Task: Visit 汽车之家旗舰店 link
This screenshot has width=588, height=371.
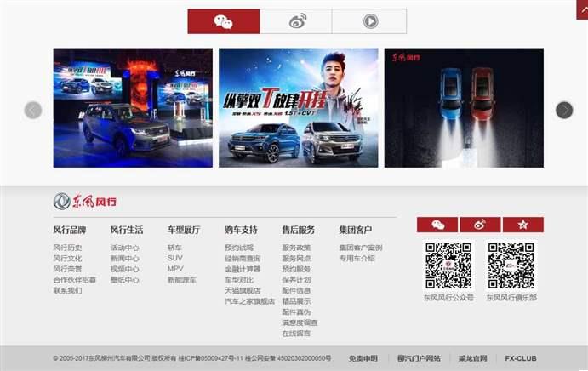Action: click(x=249, y=301)
